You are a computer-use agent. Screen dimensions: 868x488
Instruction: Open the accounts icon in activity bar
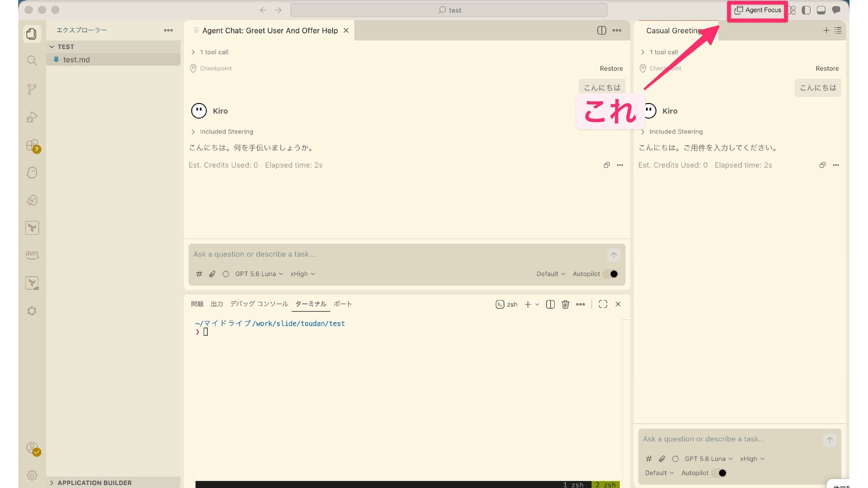tap(33, 448)
